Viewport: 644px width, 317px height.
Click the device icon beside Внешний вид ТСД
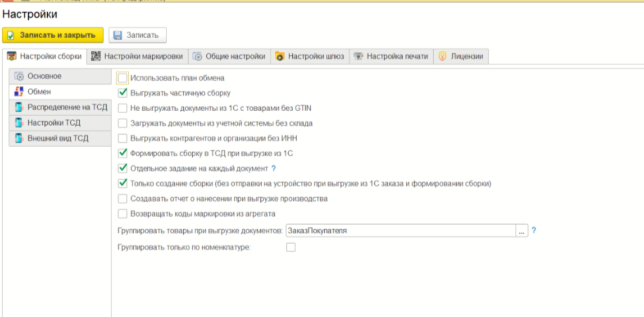pyautogui.click(x=19, y=138)
